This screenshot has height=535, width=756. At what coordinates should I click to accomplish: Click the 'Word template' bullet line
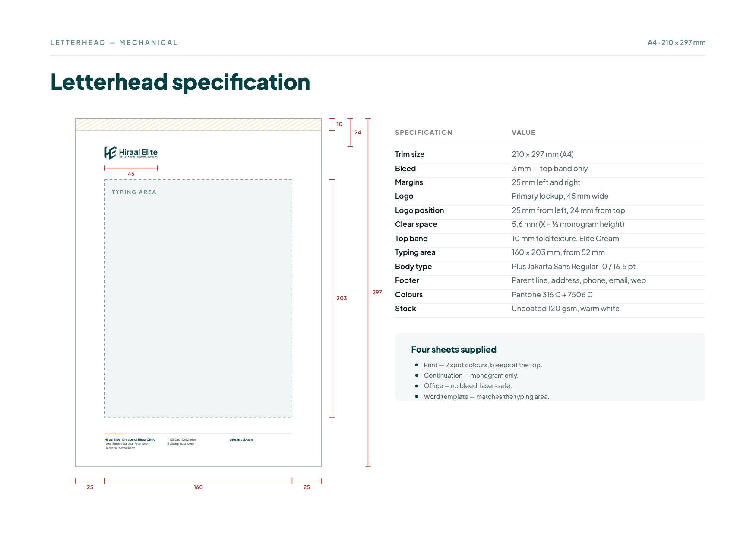[487, 397]
